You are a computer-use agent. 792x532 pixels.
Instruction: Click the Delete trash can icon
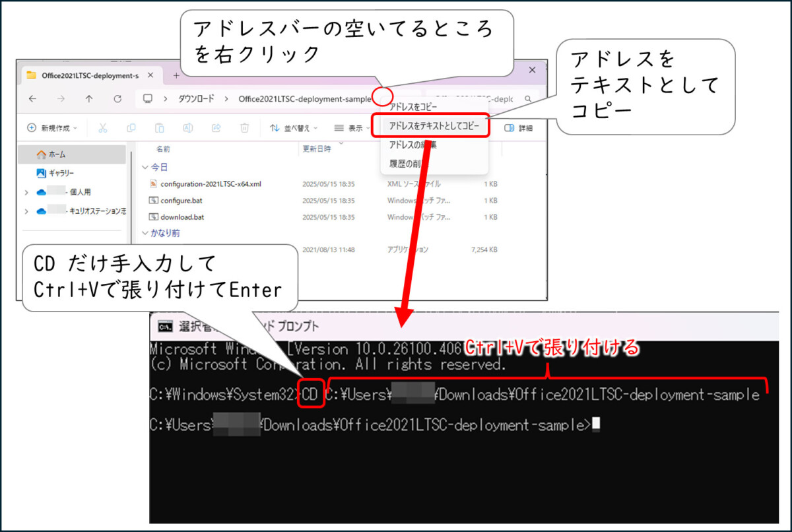[244, 128]
